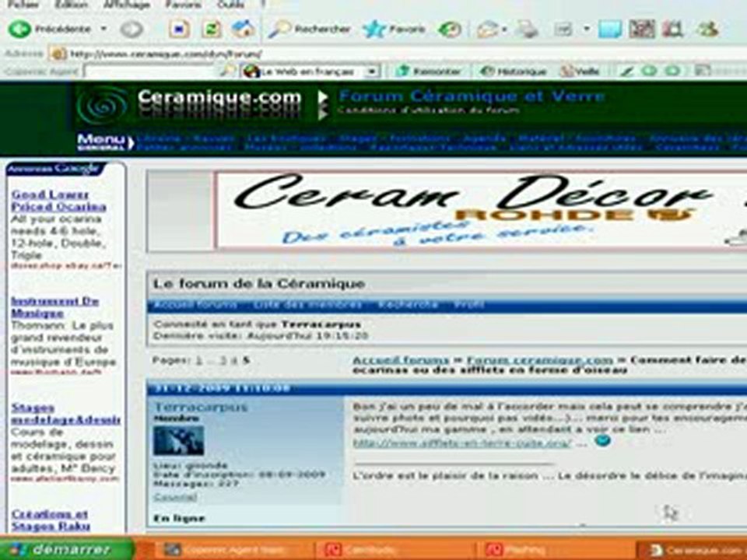Open the Favoris star button
Screen dimensions: 747x560
[x=394, y=30]
